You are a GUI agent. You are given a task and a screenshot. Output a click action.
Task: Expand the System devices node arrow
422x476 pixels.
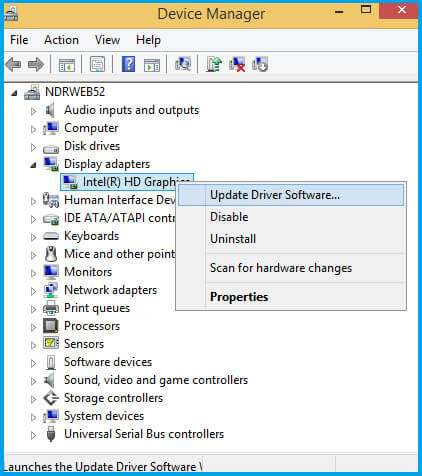pyautogui.click(x=33, y=417)
